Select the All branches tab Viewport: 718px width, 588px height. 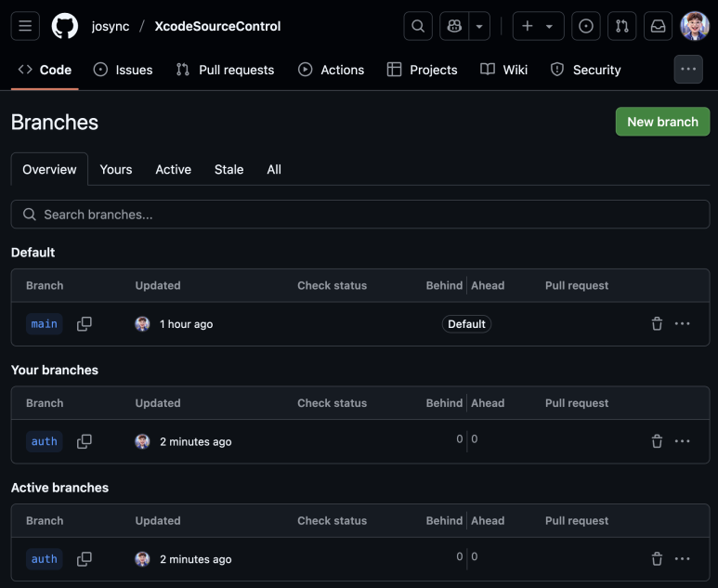274,169
